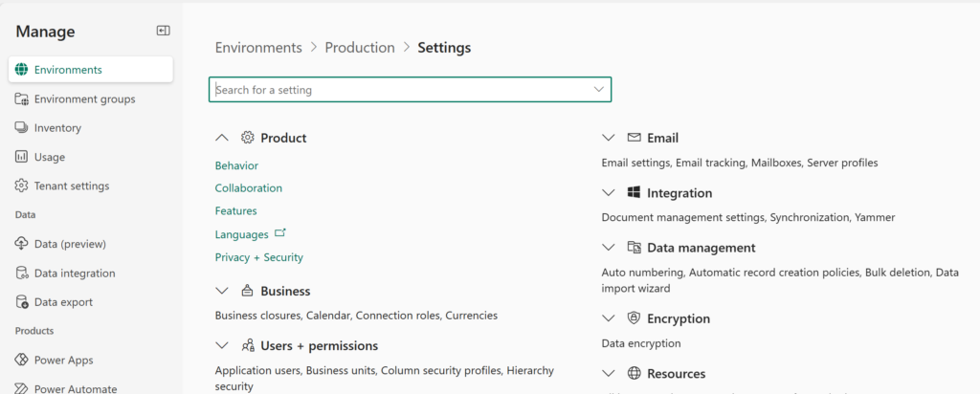
Task: Click the Business section icon
Action: pyautogui.click(x=248, y=291)
